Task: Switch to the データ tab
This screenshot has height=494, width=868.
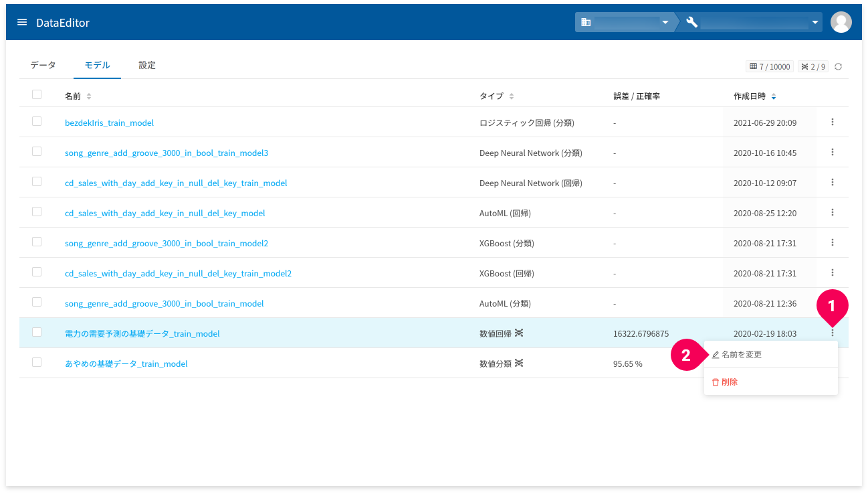Action: tap(43, 65)
